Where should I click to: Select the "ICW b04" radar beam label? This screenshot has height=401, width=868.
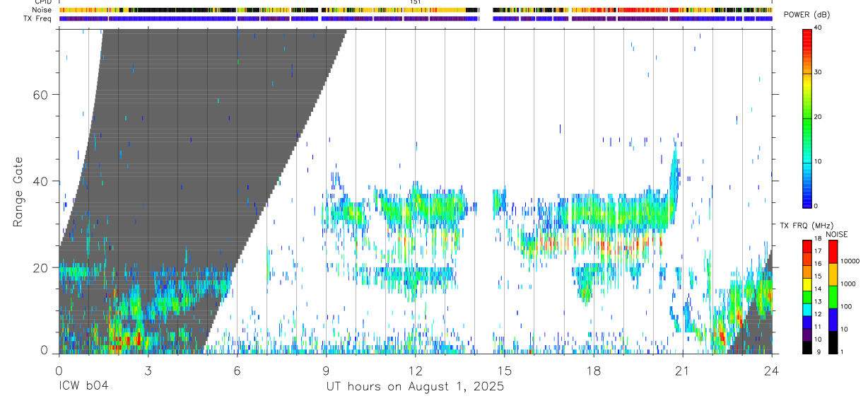(x=83, y=387)
